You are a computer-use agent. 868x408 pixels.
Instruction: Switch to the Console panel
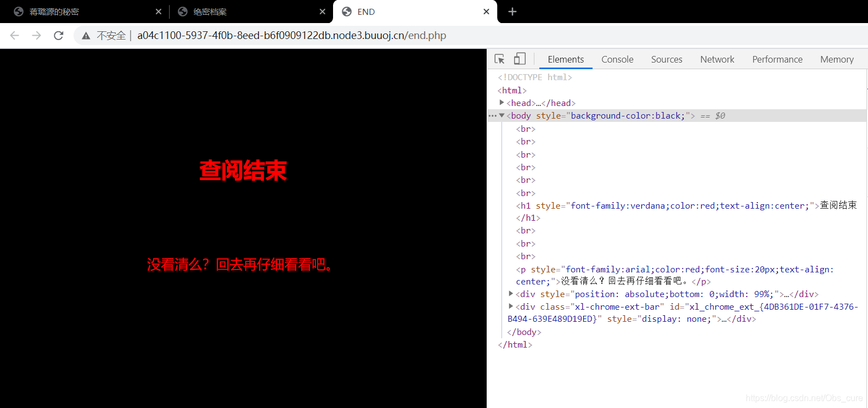[x=617, y=59]
